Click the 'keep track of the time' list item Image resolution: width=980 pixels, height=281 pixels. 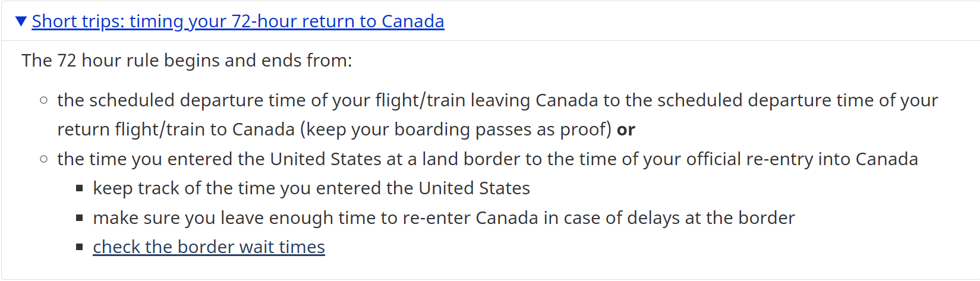click(311, 188)
